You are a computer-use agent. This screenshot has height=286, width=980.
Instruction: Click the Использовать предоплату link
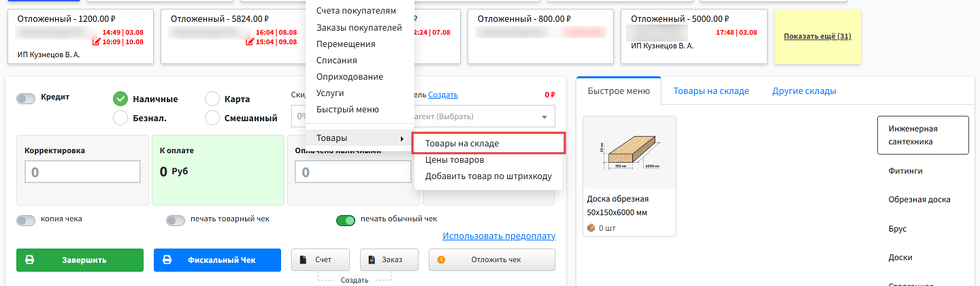pyautogui.click(x=499, y=236)
